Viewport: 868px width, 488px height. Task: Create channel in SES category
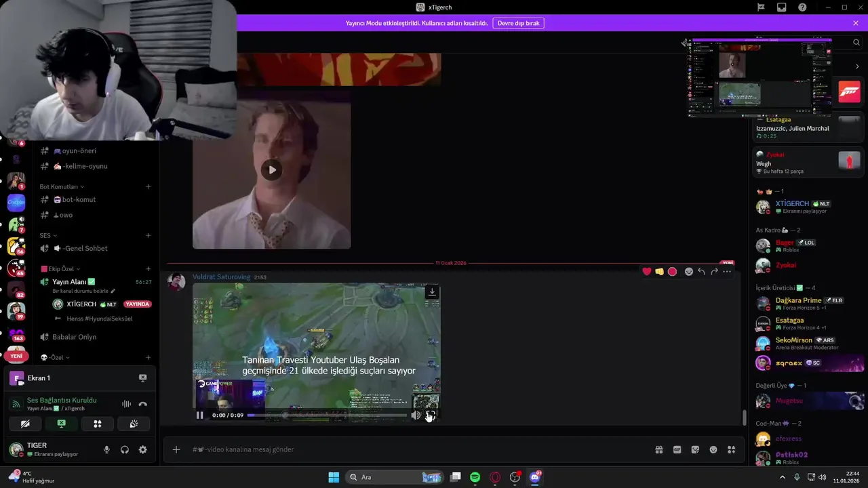(149, 235)
